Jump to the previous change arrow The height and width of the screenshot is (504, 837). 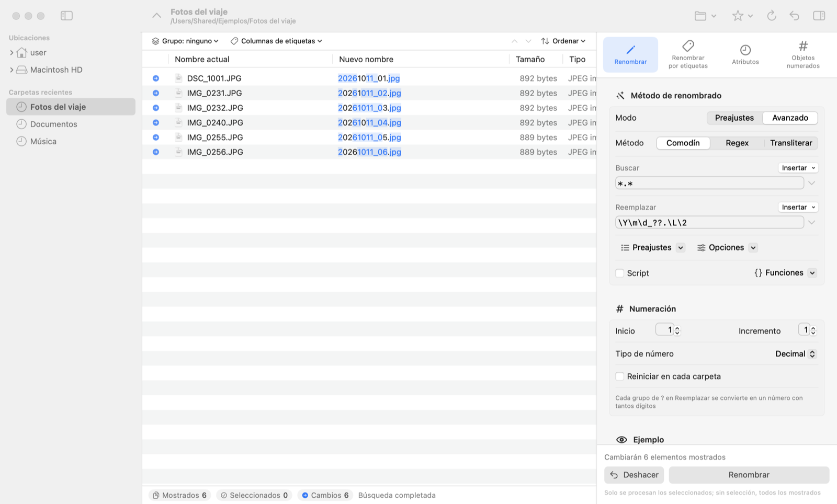(x=514, y=41)
